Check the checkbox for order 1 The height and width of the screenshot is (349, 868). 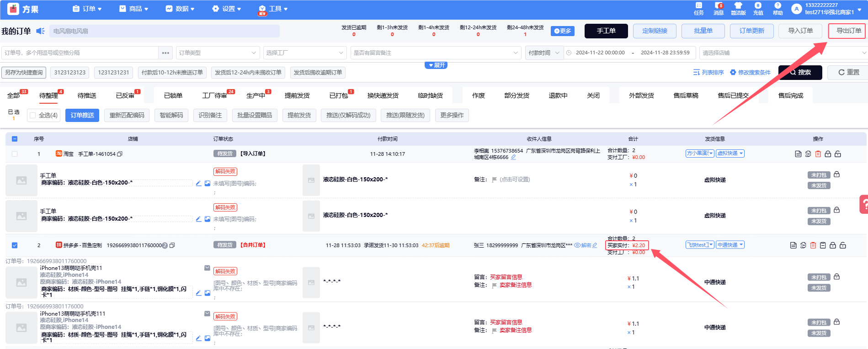[x=15, y=154]
